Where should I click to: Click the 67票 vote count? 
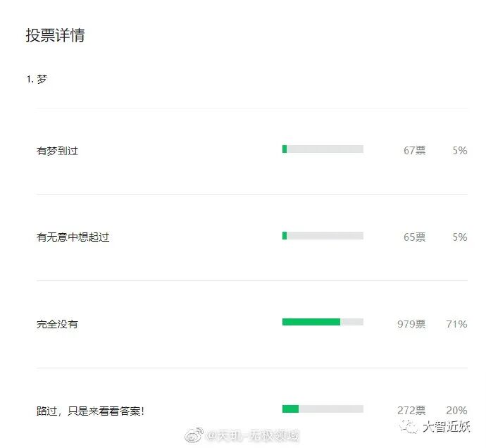click(414, 151)
